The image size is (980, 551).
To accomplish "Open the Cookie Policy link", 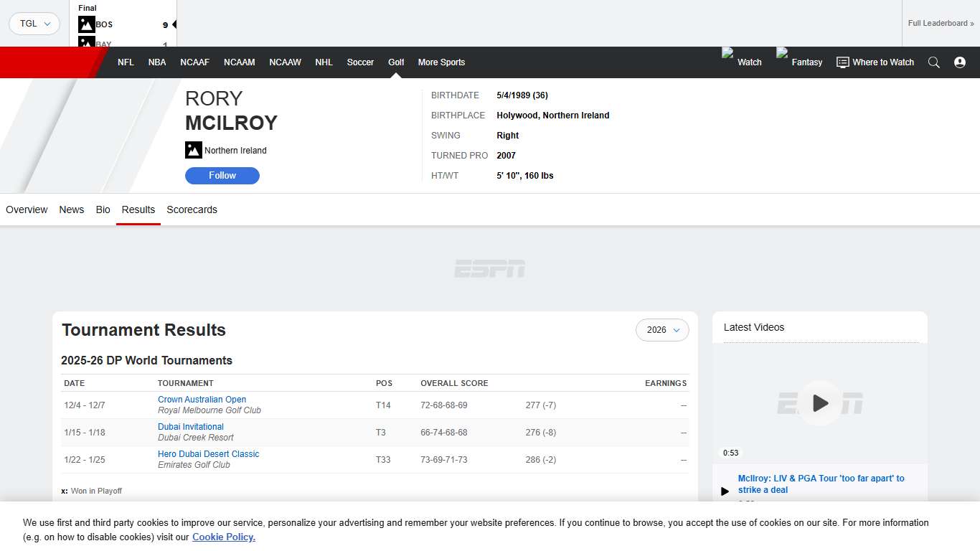I will [x=223, y=537].
